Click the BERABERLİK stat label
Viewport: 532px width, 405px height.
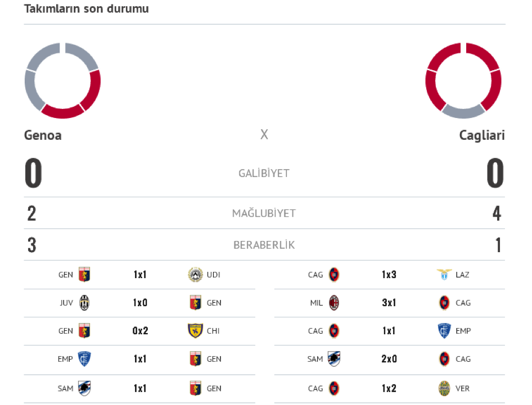click(x=264, y=245)
